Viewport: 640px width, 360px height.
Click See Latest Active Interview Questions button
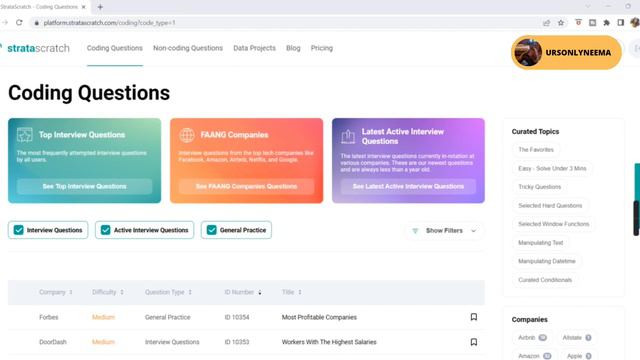pos(408,187)
